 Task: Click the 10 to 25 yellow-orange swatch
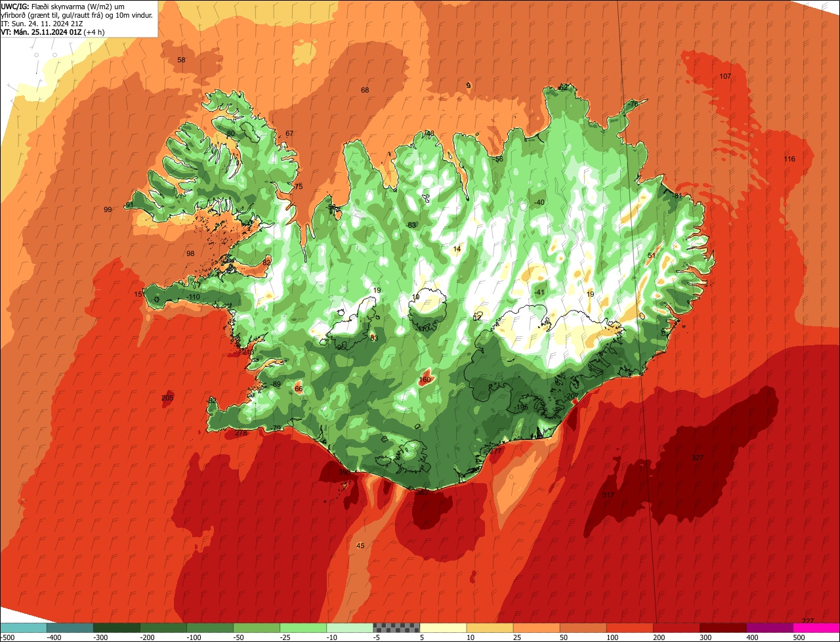tap(489, 627)
